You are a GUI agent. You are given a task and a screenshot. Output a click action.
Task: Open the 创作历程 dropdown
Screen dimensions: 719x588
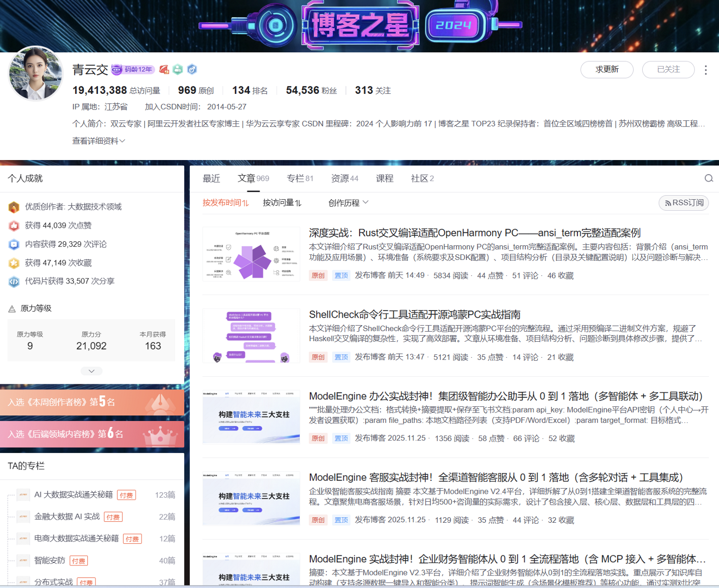[x=348, y=203]
